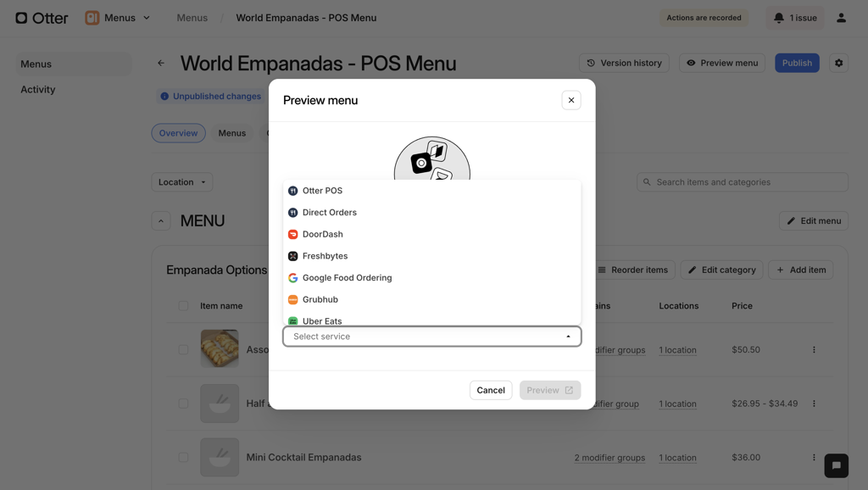Screen dimensions: 868x490
Task: Select Otter POS from the service list
Action: click(431, 191)
